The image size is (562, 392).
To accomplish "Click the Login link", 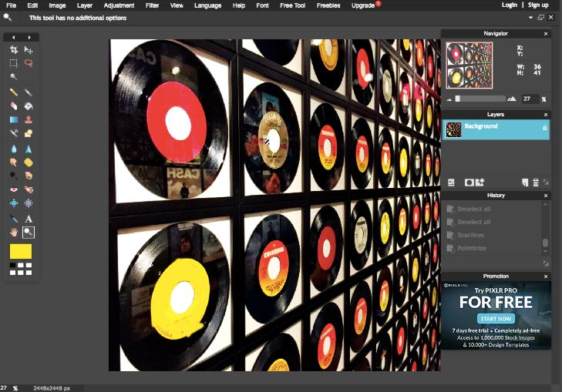I will (x=509, y=5).
